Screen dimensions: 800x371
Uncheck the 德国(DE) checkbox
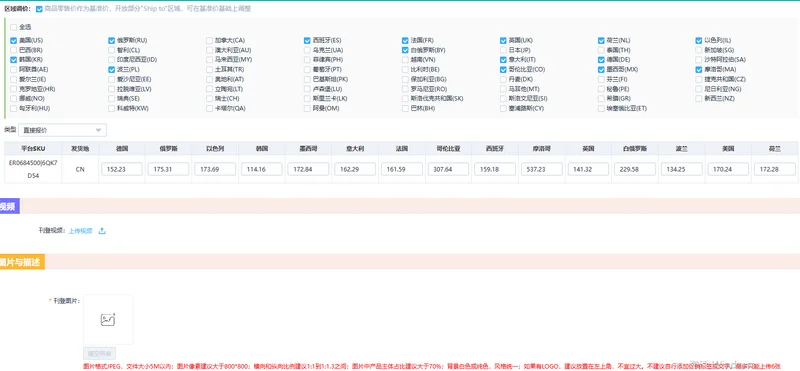[602, 60]
